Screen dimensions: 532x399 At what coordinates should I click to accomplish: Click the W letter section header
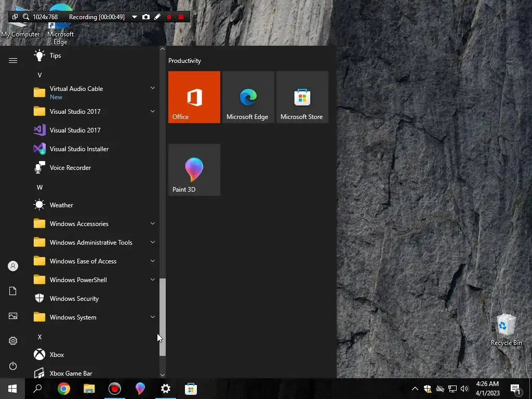(39, 187)
